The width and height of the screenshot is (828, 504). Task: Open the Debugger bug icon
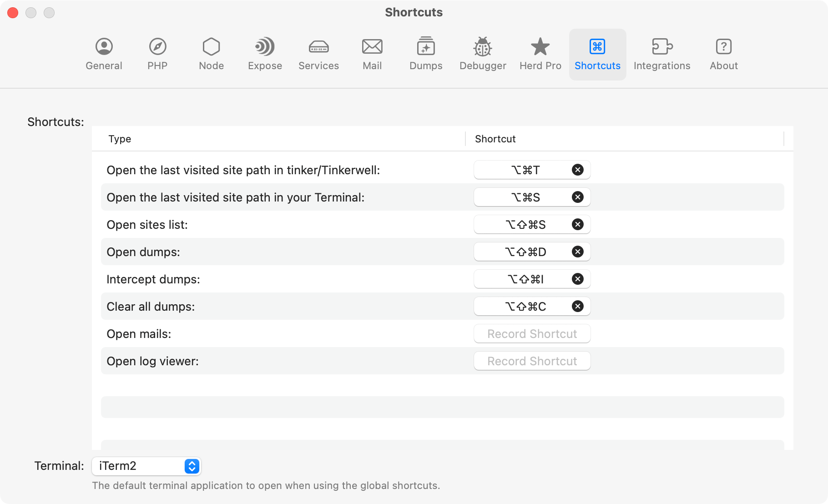point(482,53)
